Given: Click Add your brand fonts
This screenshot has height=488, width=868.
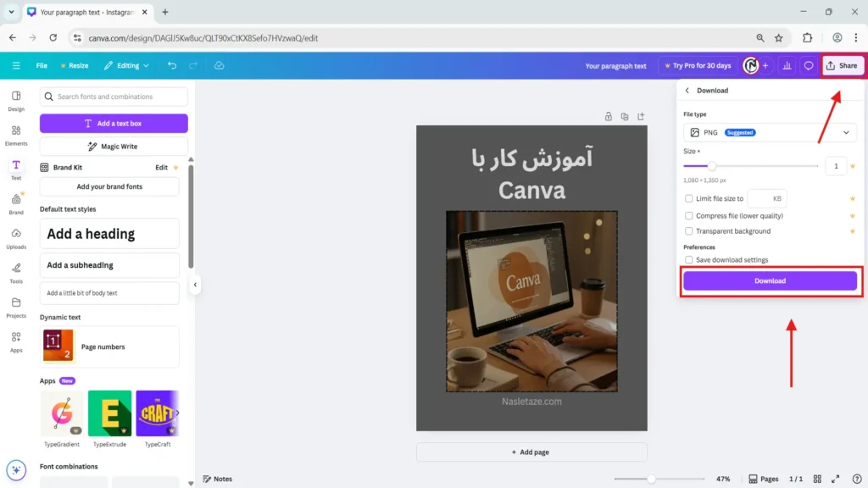Looking at the screenshot, I should [109, 186].
